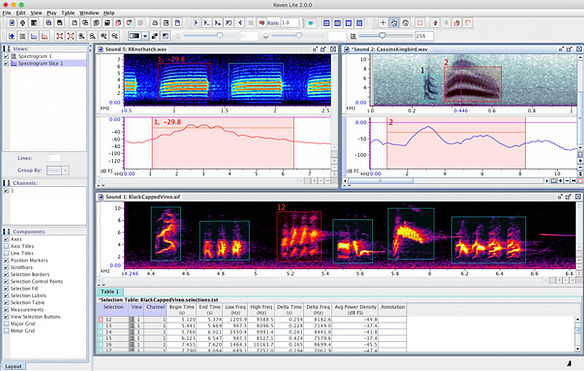Open the Play menu
This screenshot has height=371, width=584.
[51, 13]
